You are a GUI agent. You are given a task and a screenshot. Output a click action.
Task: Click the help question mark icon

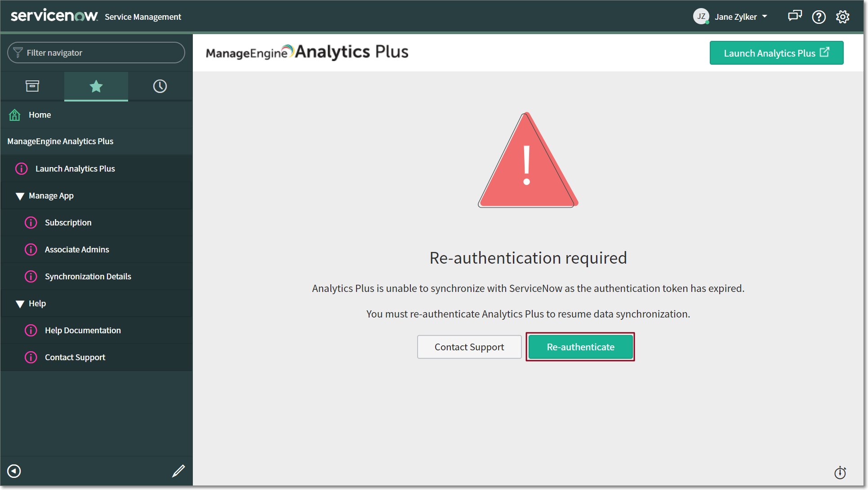point(819,17)
